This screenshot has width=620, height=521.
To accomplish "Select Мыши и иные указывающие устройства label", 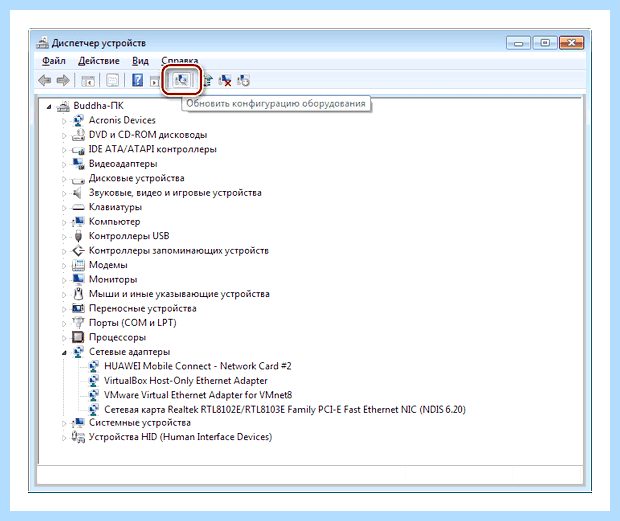I will 179,294.
